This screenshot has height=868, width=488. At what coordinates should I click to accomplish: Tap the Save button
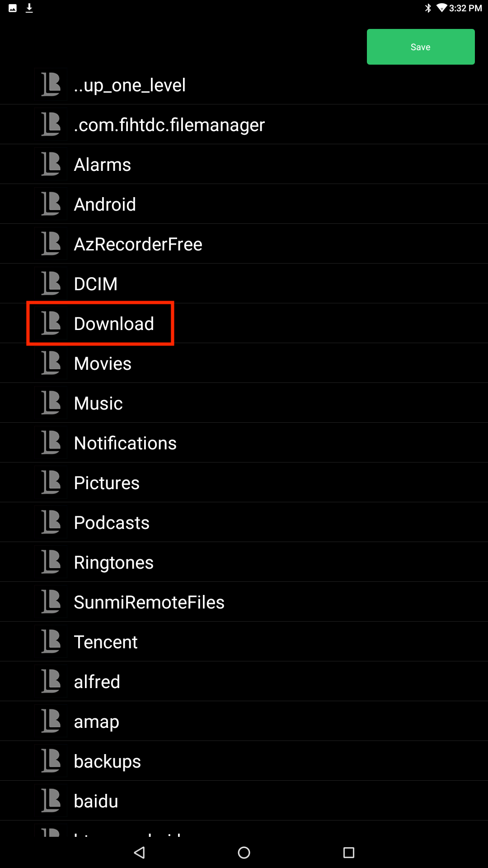(421, 47)
